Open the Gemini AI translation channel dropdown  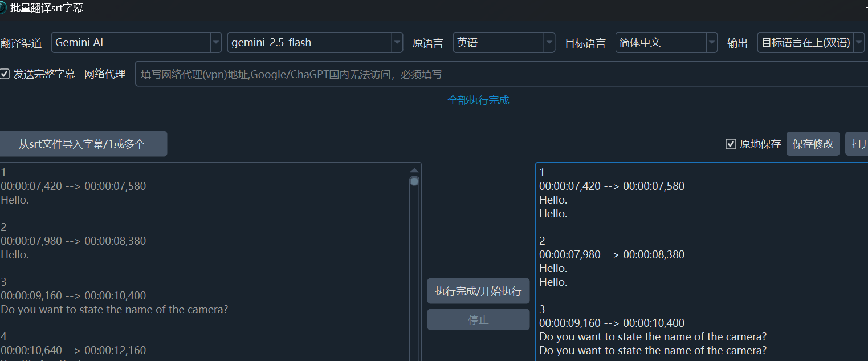tap(136, 43)
